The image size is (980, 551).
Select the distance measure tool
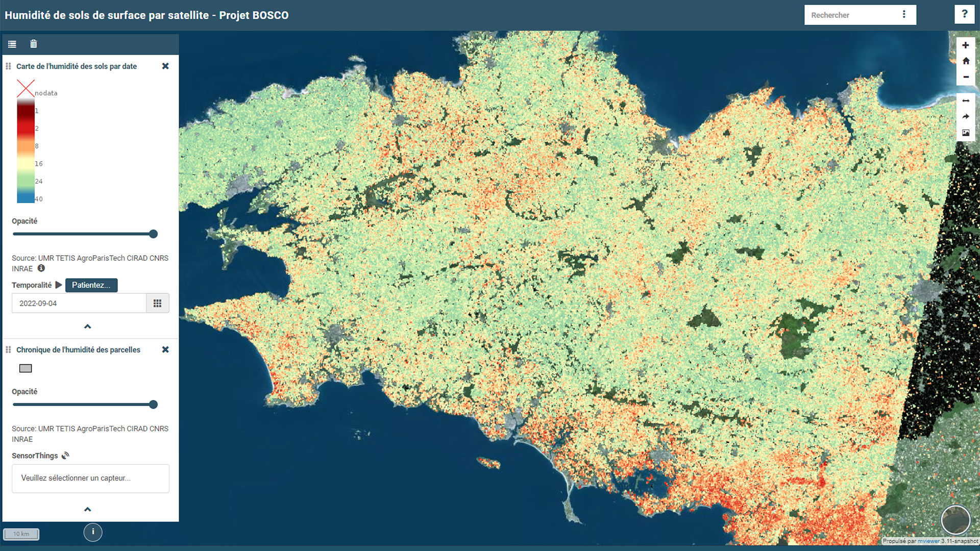pyautogui.click(x=966, y=101)
